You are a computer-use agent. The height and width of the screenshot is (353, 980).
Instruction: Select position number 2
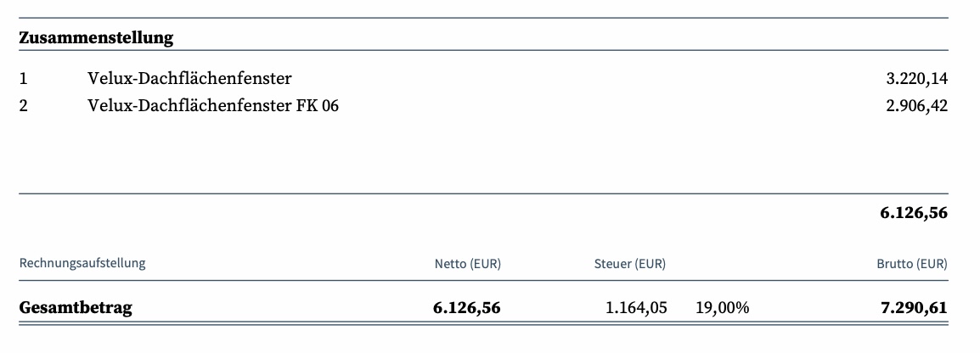pyautogui.click(x=24, y=105)
